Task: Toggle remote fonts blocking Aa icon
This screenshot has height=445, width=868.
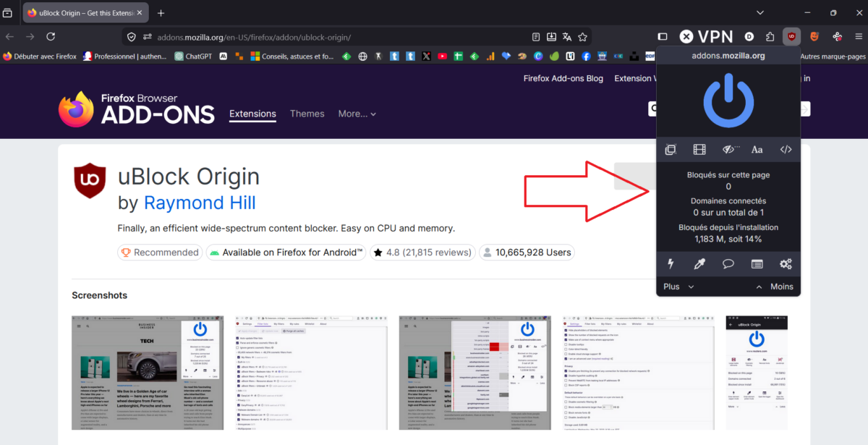Action: coord(757,150)
